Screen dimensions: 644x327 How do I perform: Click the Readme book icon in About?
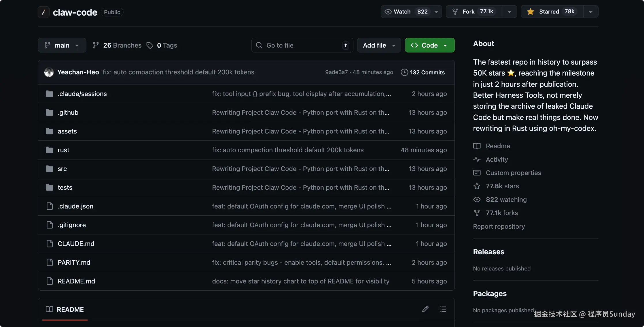[x=477, y=146]
